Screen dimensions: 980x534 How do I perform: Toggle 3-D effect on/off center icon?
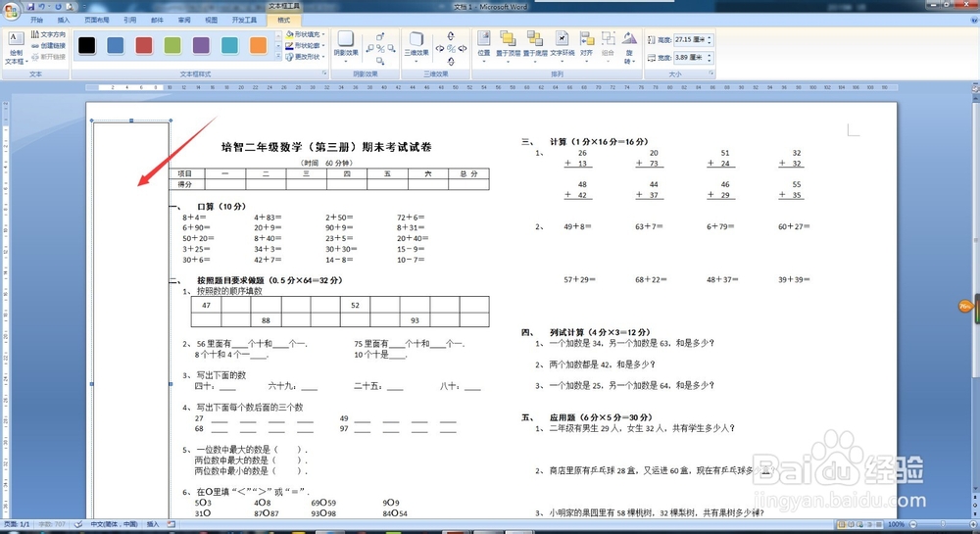tap(451, 48)
